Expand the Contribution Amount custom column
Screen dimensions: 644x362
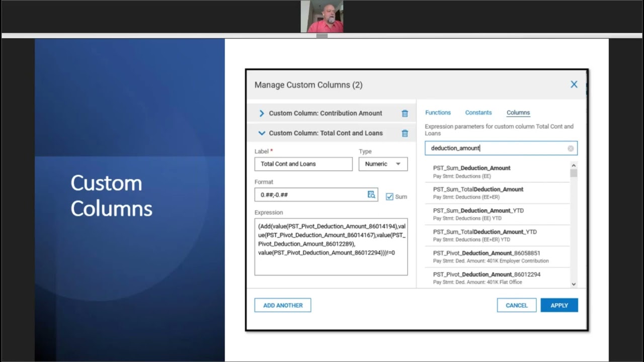point(262,114)
